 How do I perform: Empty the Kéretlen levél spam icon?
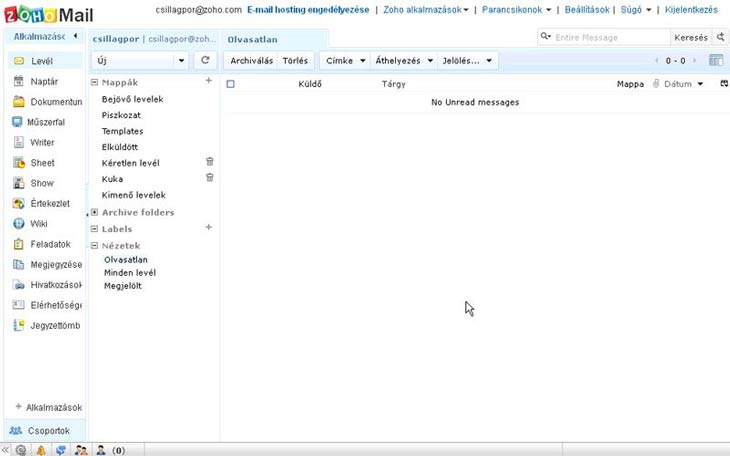[x=210, y=161]
